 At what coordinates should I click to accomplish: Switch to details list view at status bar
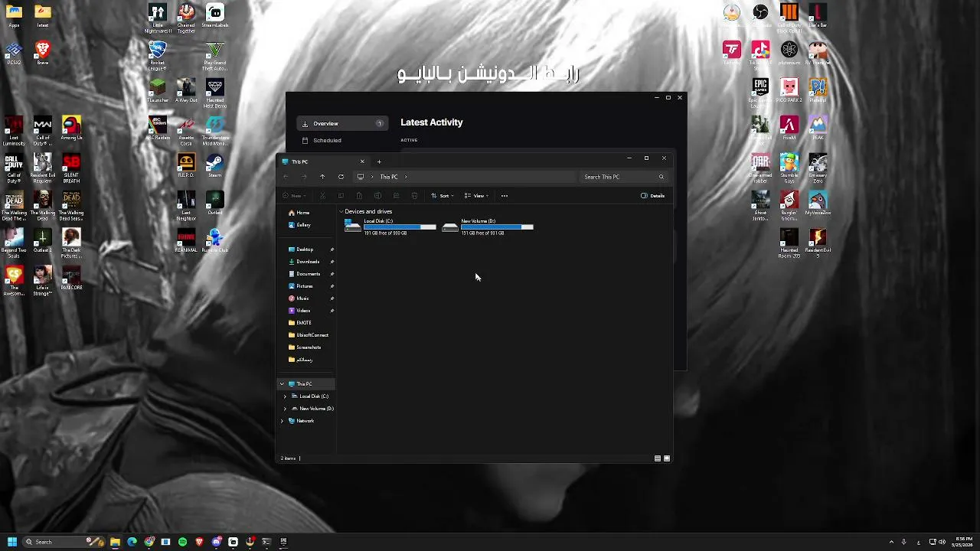658,458
